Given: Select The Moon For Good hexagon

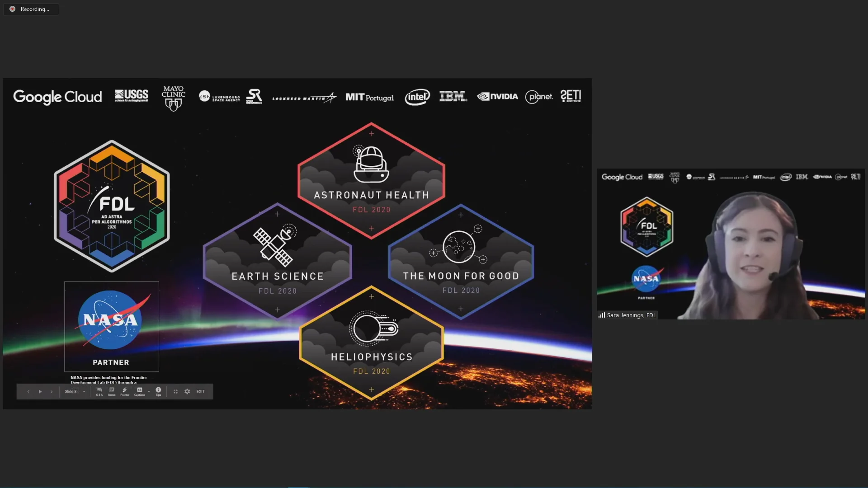Looking at the screenshot, I should pos(461,262).
